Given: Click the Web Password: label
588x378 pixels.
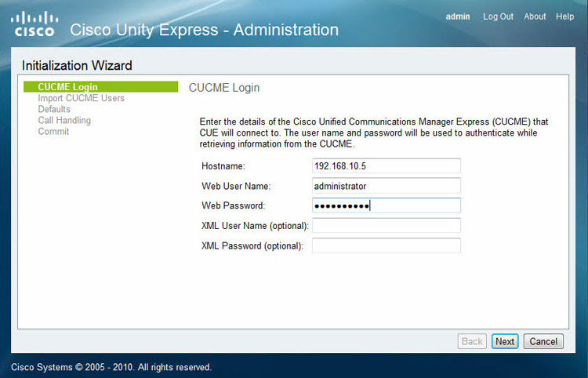Looking at the screenshot, I should 234,205.
